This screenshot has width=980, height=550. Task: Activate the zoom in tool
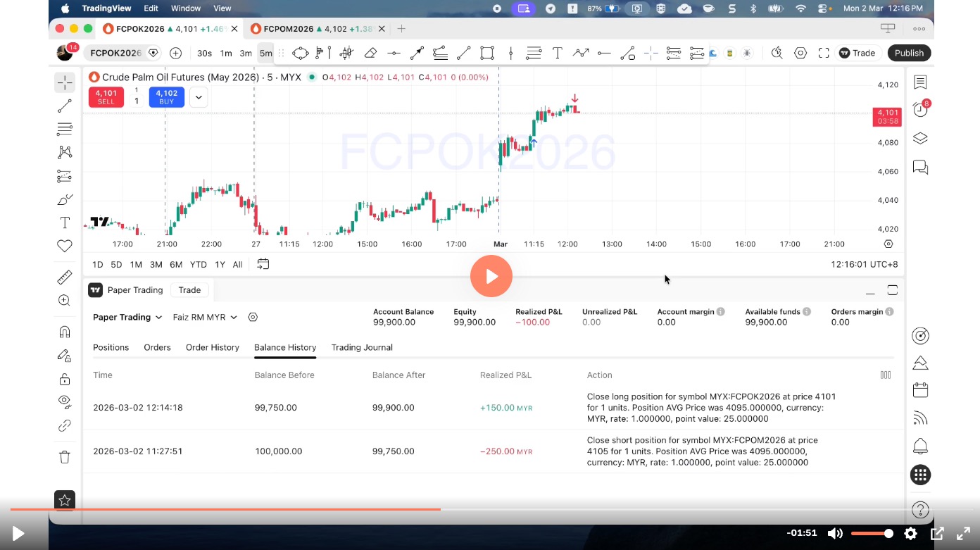pyautogui.click(x=65, y=301)
